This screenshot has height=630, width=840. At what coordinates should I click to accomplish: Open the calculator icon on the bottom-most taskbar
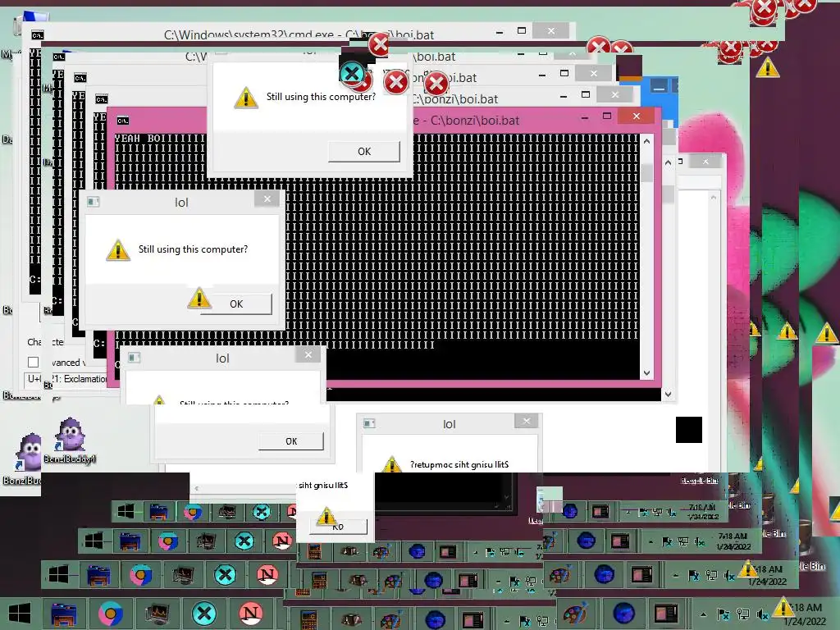point(308,619)
